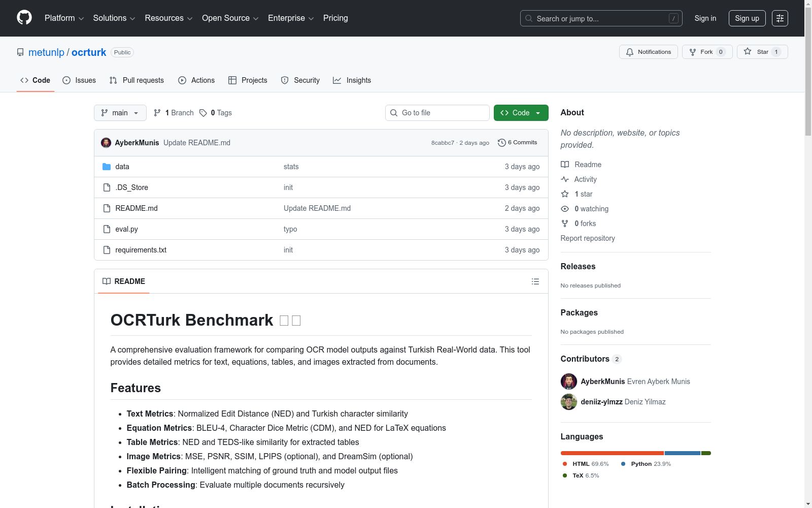The height and width of the screenshot is (508, 812).
Task: Switch to the Pull requests tab
Action: coord(137,80)
